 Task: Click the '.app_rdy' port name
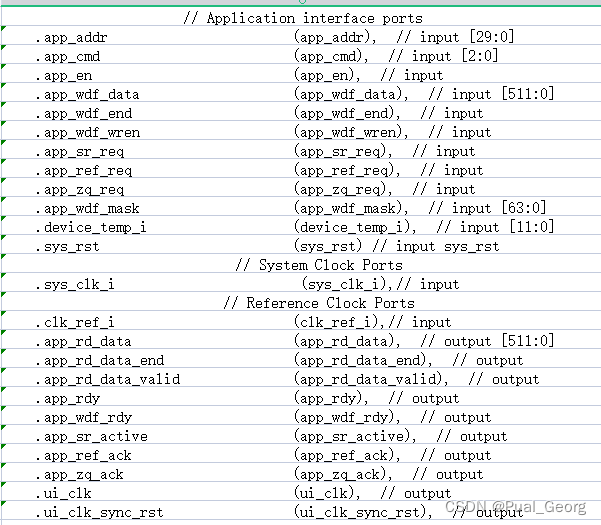pyautogui.click(x=68, y=398)
